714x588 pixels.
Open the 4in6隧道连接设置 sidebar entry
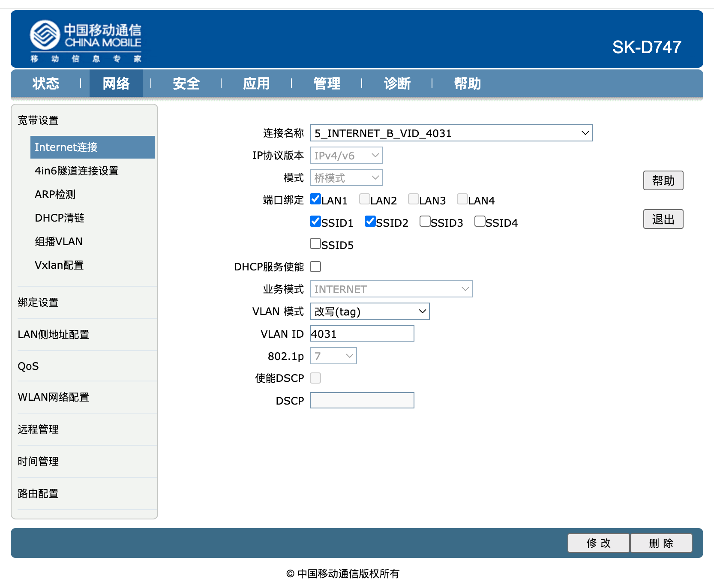click(x=76, y=171)
